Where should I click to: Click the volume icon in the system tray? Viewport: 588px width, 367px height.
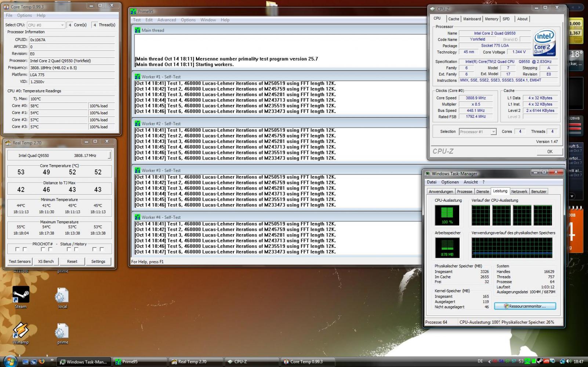click(569, 362)
